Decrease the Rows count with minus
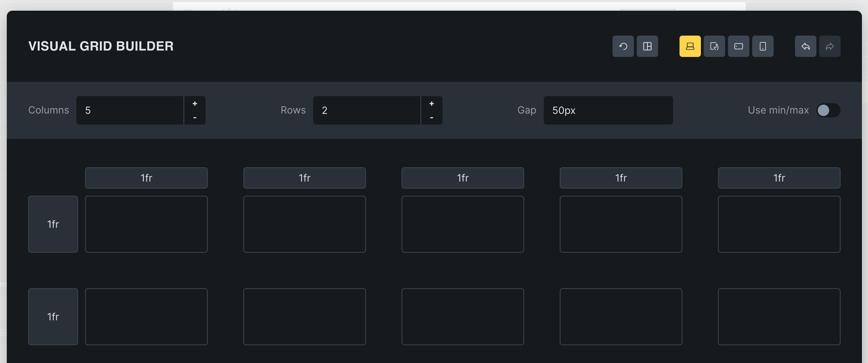 pyautogui.click(x=432, y=117)
